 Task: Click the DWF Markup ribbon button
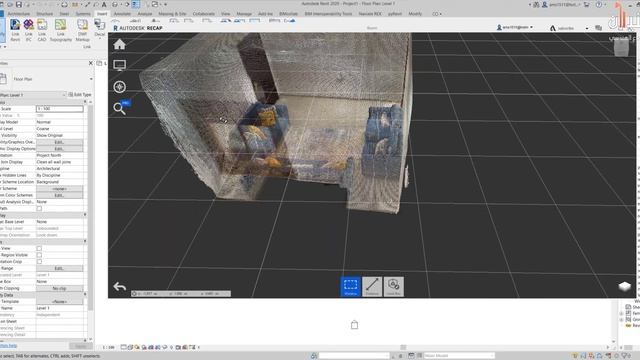click(x=82, y=31)
